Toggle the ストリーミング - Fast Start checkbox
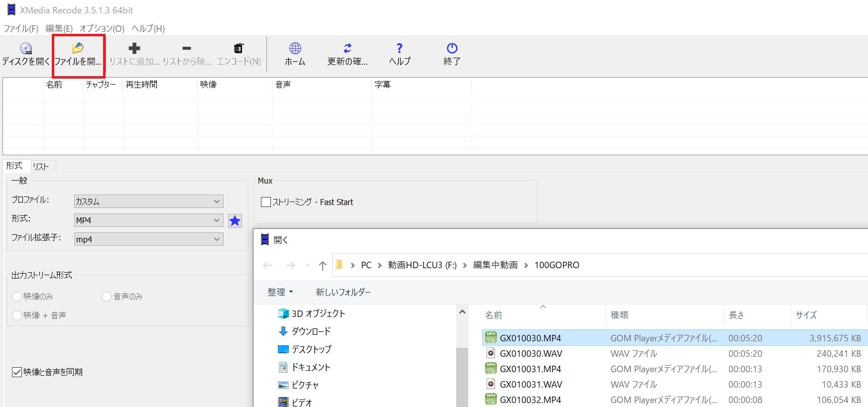Viewport: 868px width, 407px height. tap(266, 202)
